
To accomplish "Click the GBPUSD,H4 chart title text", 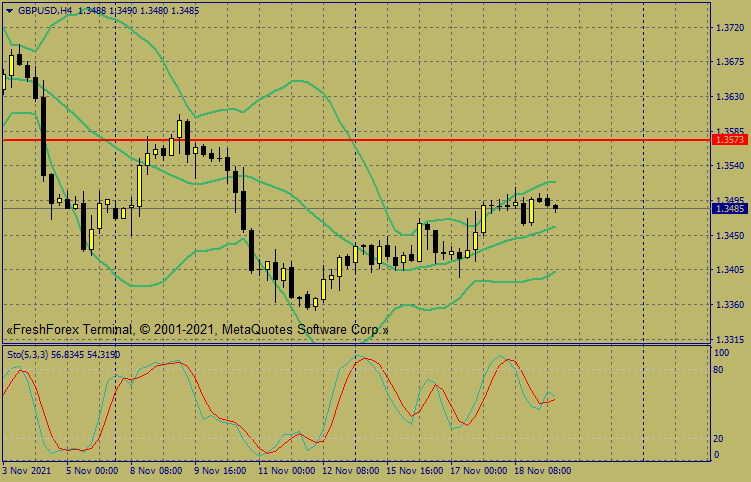I will tap(45, 10).
